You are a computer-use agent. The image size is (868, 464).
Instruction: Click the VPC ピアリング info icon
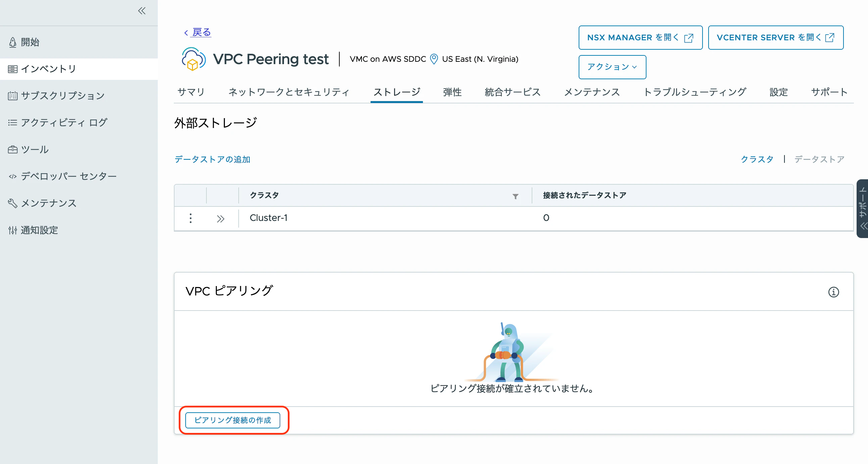click(x=833, y=292)
